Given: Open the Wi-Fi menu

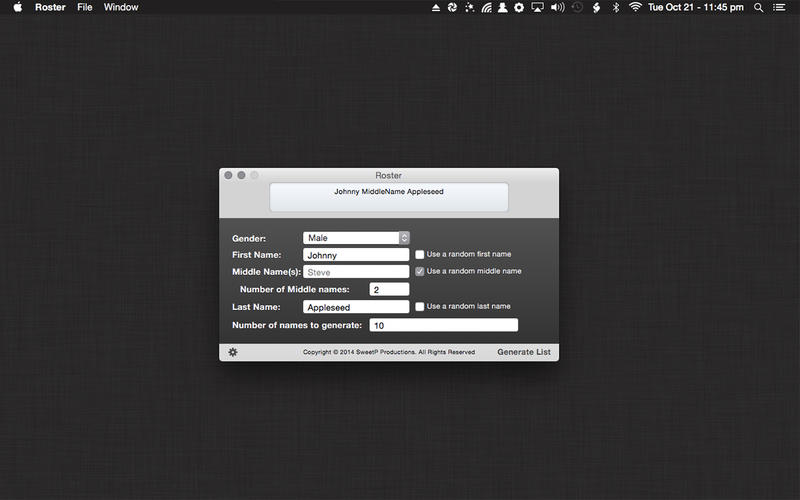Looking at the screenshot, I should pyautogui.click(x=635, y=7).
